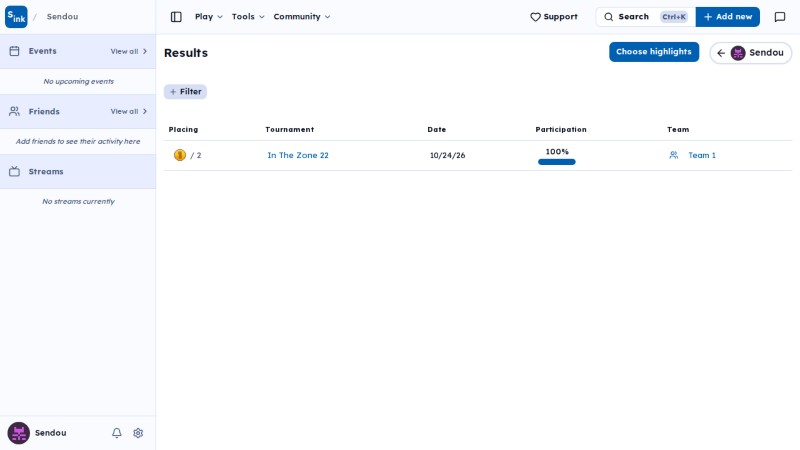
Task: Open the Tools menu
Action: [248, 17]
